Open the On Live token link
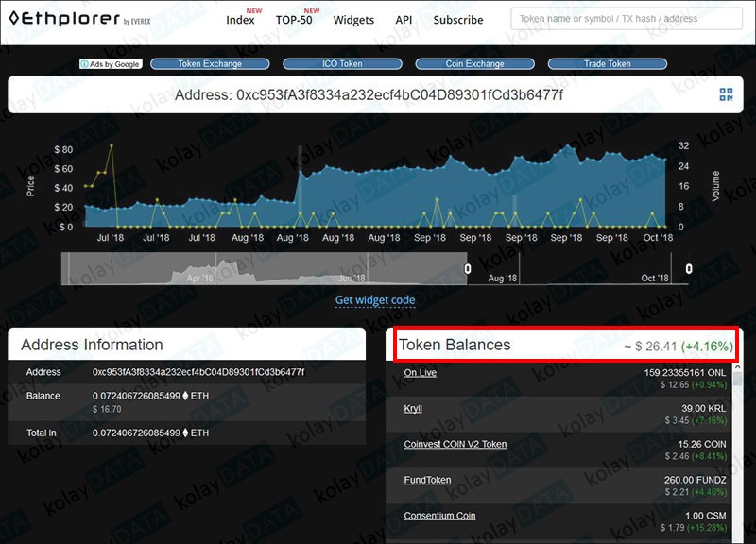 coord(420,373)
